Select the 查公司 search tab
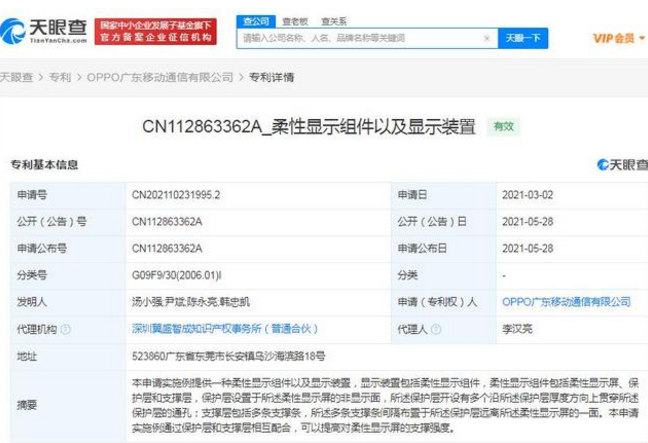Viewport: 648px width, 443px height. point(256,21)
